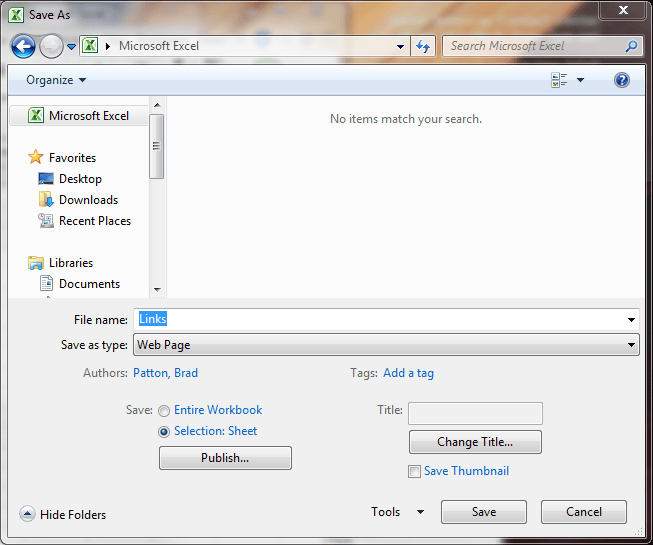653x545 pixels.
Task: Click the Recent Places icon
Action: (46, 221)
